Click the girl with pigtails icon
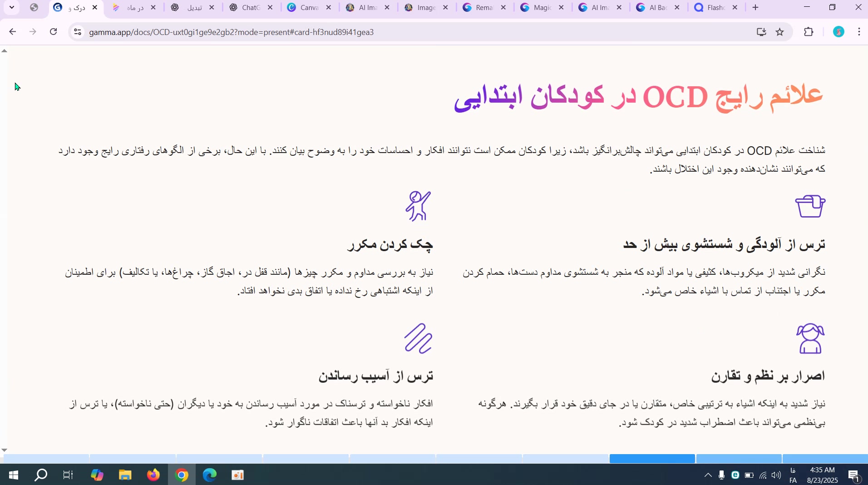Screen dimensions: 868x485 [810, 338]
